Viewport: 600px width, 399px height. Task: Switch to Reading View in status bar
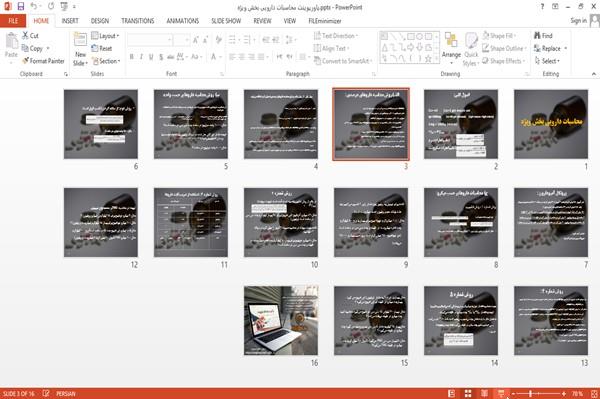tap(484, 394)
